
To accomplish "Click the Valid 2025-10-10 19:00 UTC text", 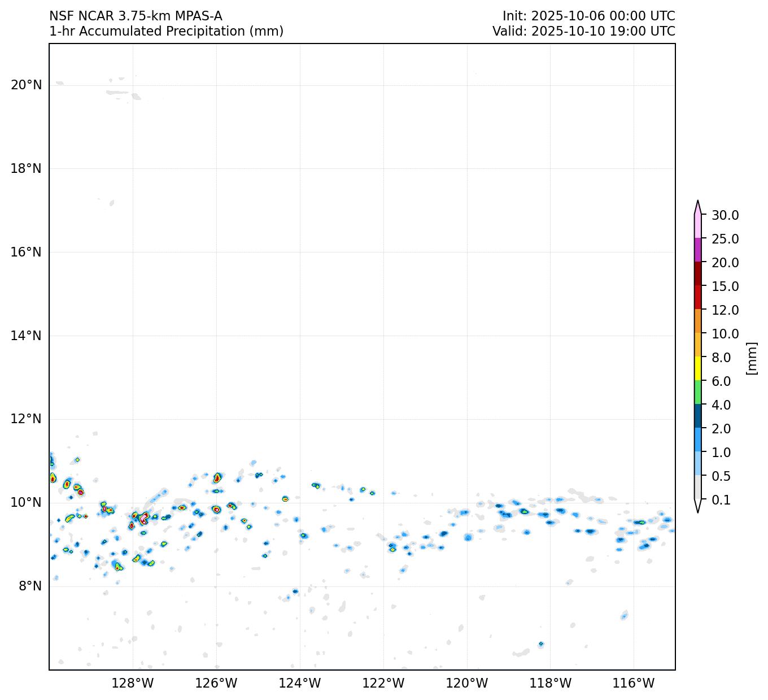I will [583, 31].
